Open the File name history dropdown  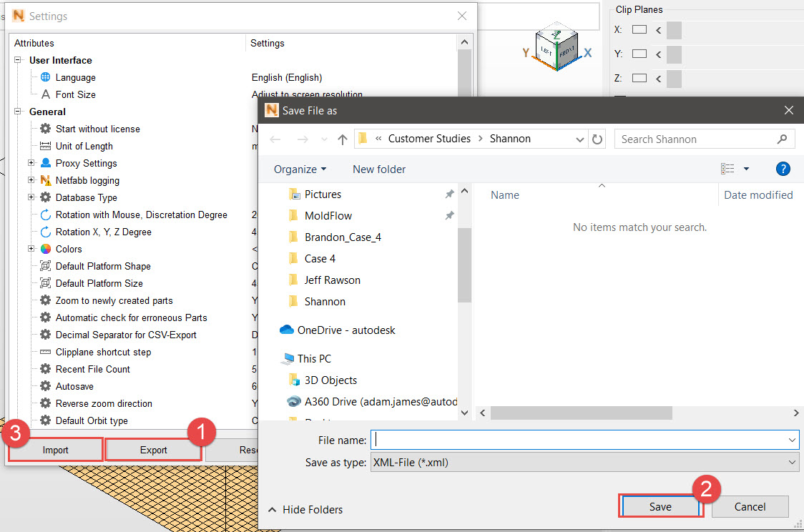792,440
